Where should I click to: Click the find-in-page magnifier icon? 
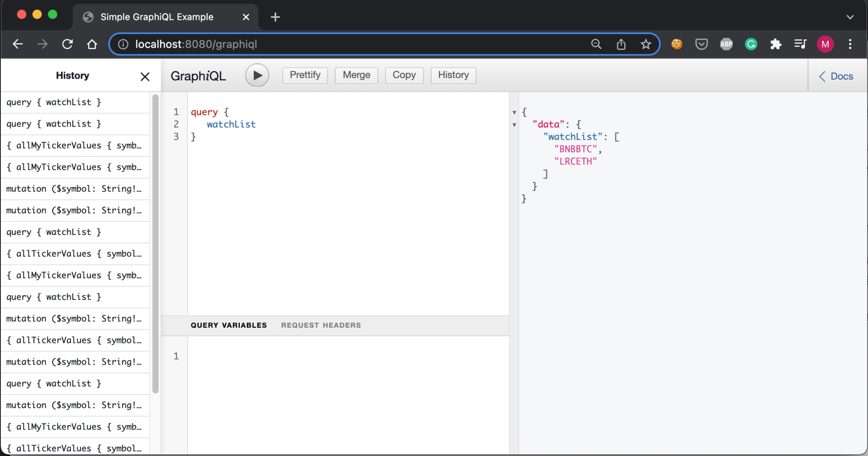(596, 44)
